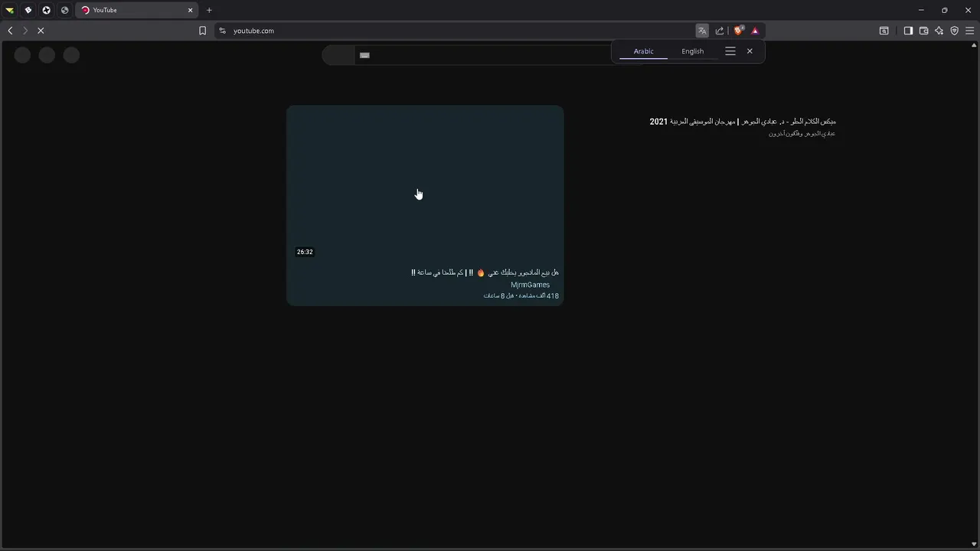Select English in the translate popup
This screenshot has height=551, width=980.
click(x=692, y=51)
